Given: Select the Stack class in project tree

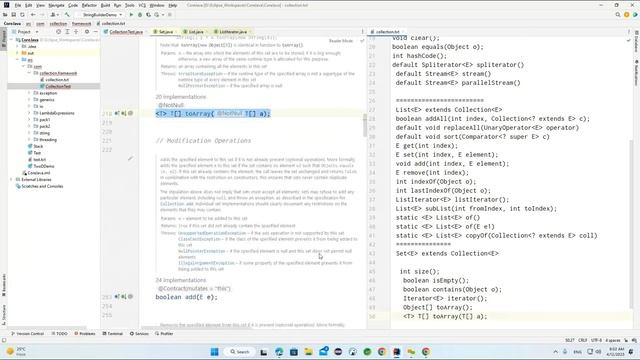Looking at the screenshot, I should [36, 146].
